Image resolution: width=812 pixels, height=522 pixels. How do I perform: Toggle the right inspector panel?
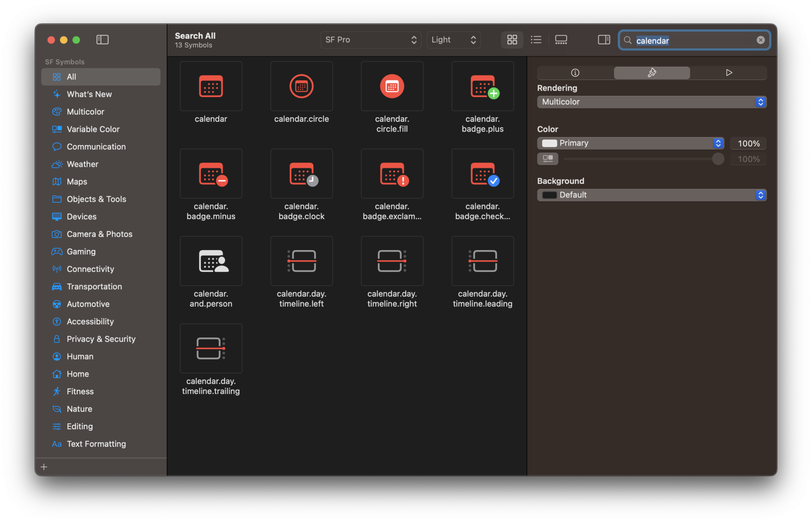603,40
